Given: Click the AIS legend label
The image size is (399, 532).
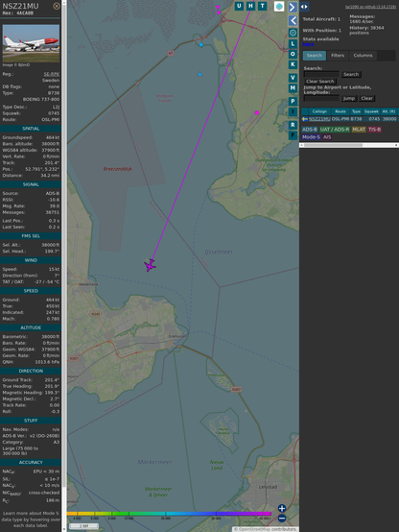Looking at the screenshot, I should (x=327, y=137).
